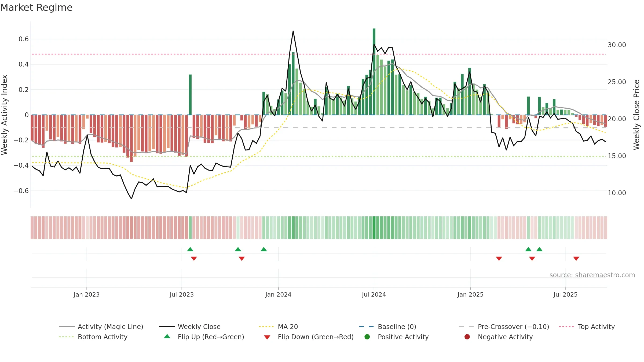The width and height of the screenshot is (644, 362).
Task: Toggle Activity (Magic Line) legend entry
Action: pos(101,327)
